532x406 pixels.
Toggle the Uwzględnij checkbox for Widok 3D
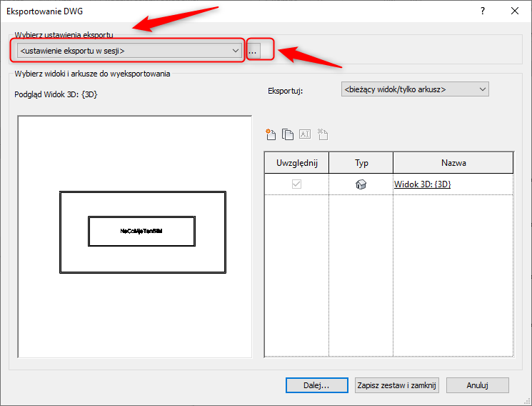(x=296, y=184)
